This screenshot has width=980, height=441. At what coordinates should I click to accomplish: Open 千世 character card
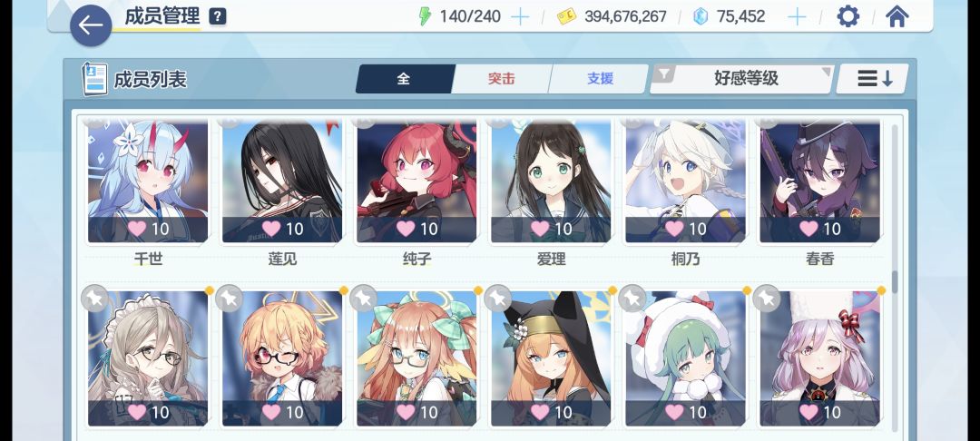pos(148,181)
